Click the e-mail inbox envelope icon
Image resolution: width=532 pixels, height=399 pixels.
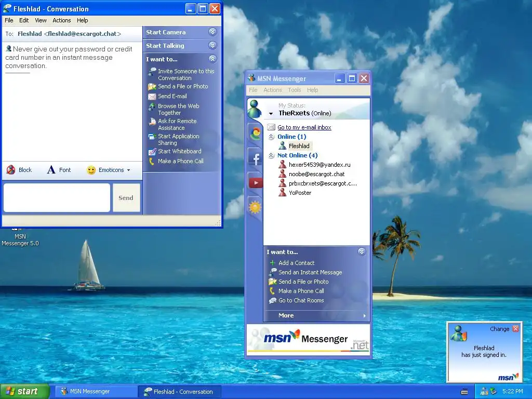point(271,127)
